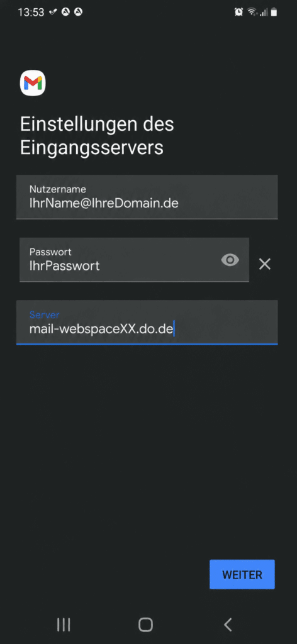297x644 pixels.
Task: Focus the Passwort text field
Action: coord(134,260)
